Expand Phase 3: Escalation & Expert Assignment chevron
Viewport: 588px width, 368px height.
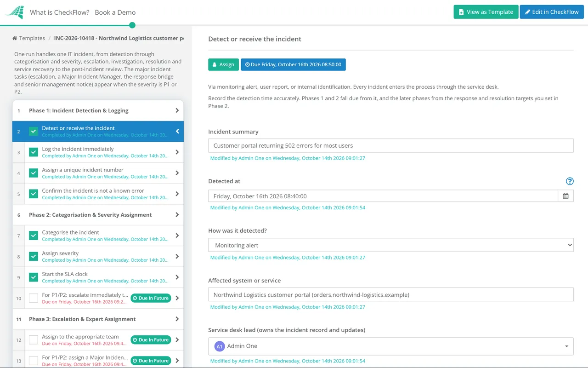pos(177,319)
